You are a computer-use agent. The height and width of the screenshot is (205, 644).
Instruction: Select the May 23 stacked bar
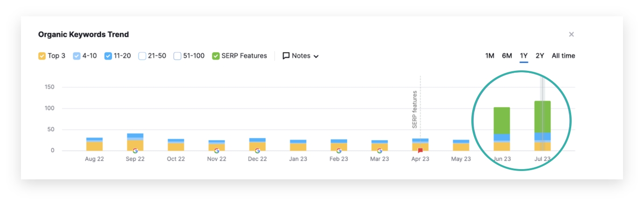pyautogui.click(x=461, y=145)
